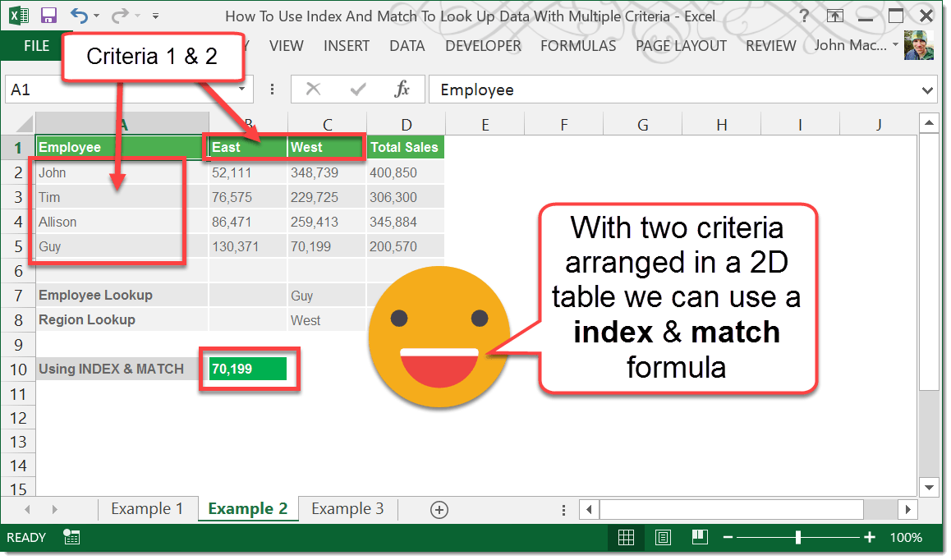Click the macro record icon in status bar
Viewport: 951px width, 560px height.
coord(69,537)
